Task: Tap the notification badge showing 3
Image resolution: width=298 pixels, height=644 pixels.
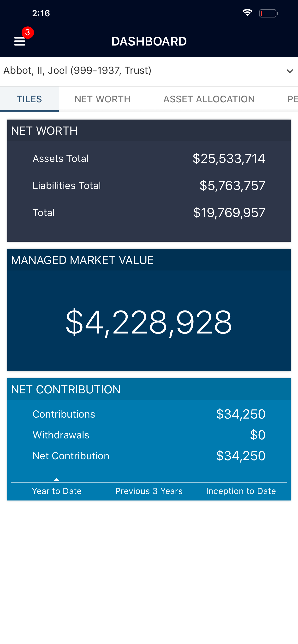Action: (x=28, y=32)
